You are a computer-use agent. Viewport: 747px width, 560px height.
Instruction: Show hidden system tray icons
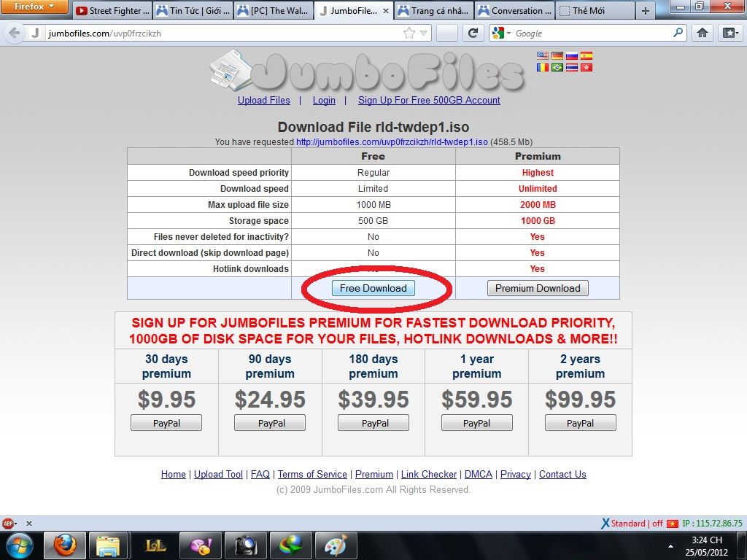coord(671,546)
